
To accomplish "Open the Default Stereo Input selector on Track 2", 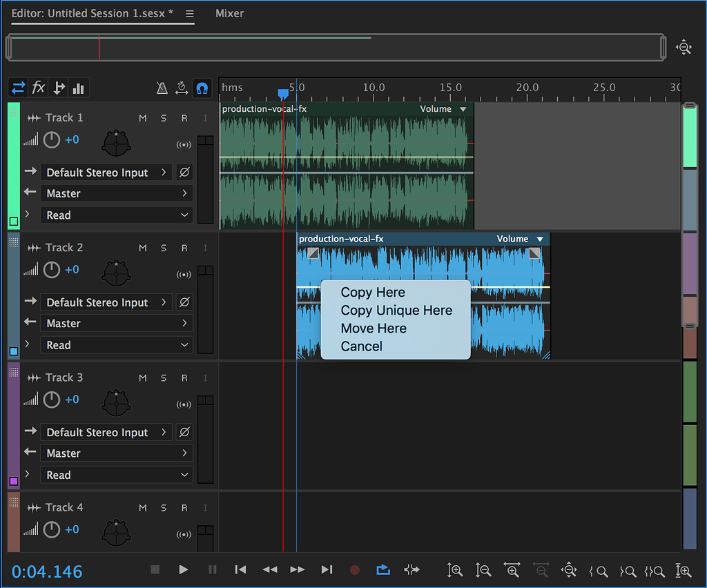I will coord(106,302).
